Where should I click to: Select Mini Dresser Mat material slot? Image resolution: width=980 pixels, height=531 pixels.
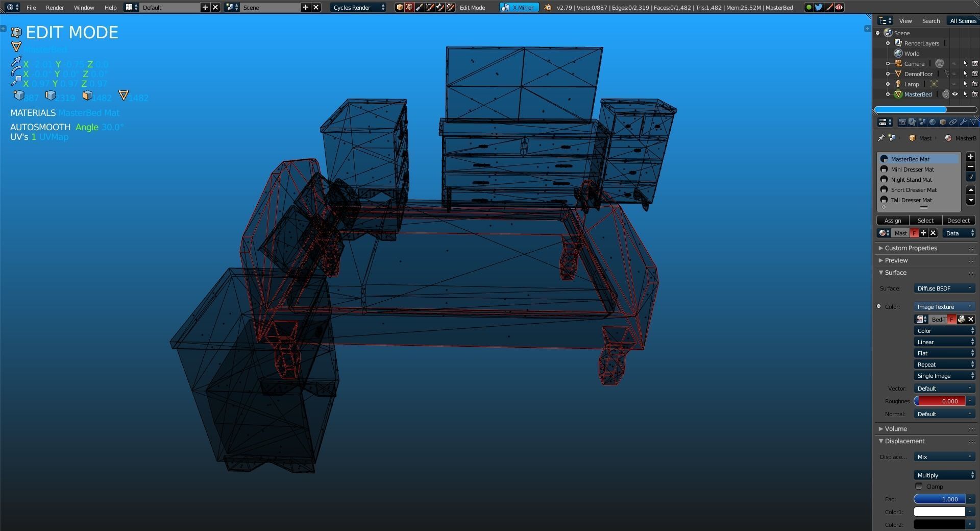point(918,170)
